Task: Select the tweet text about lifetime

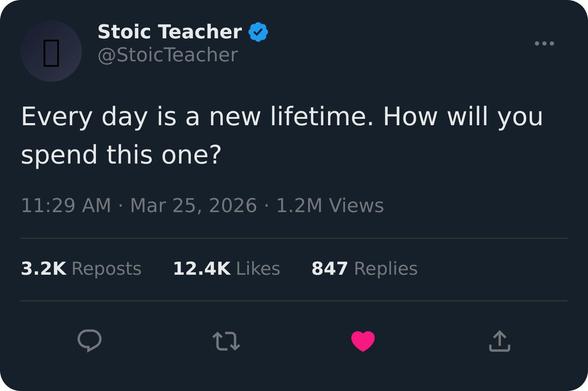Action: click(282, 135)
